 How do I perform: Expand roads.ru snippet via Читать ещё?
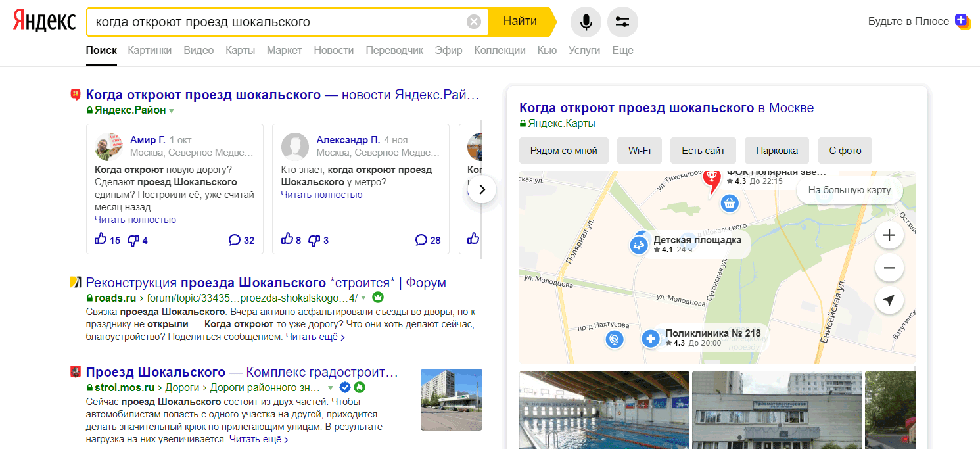(x=315, y=337)
